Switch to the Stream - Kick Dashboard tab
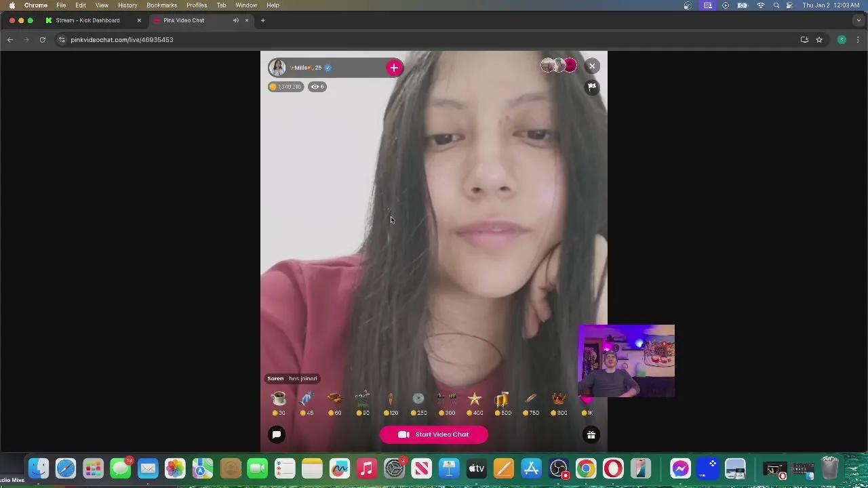The height and width of the screenshot is (488, 868). pos(87,20)
